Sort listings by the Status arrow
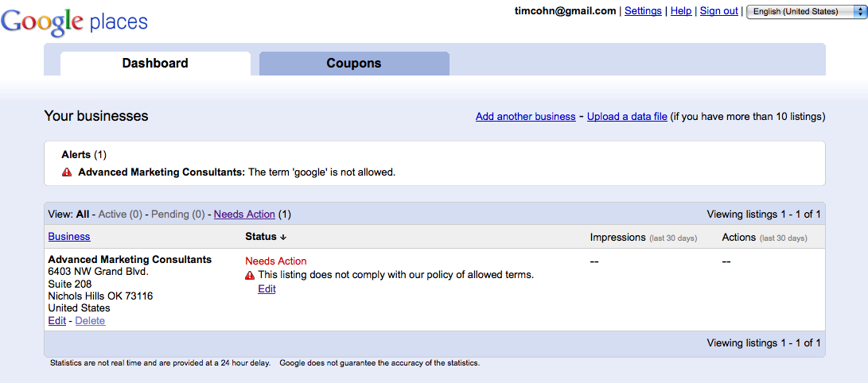The image size is (868, 383). point(282,237)
